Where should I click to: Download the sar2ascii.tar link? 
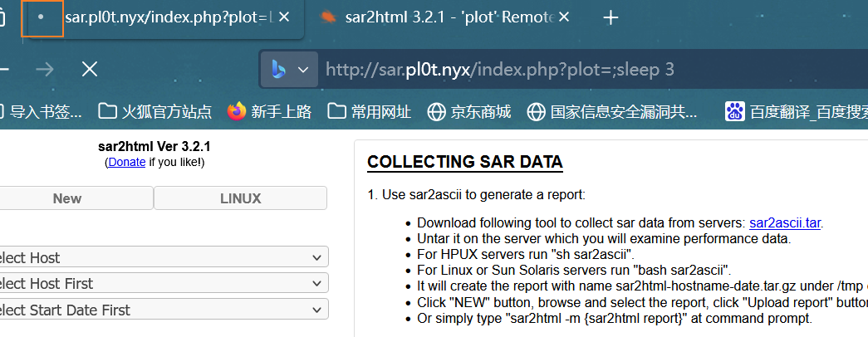coord(786,222)
